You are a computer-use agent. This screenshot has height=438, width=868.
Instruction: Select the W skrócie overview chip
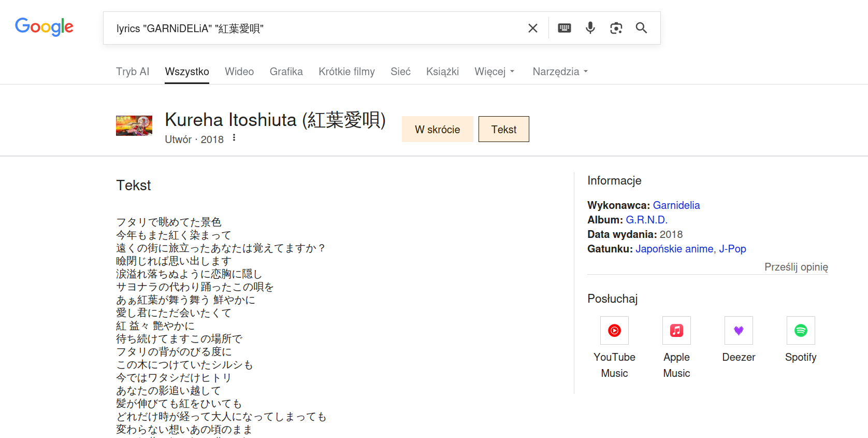pyautogui.click(x=437, y=130)
